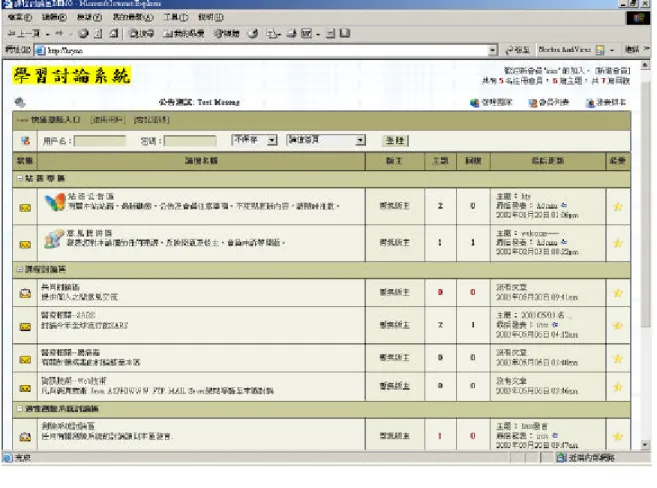Click the star icon in the Web技術 forum row
This screenshot has height=488, width=657.
(618, 387)
